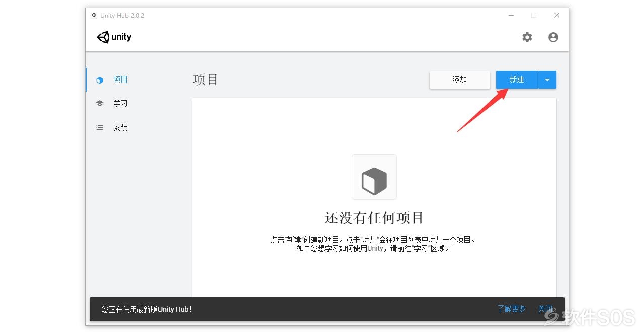Click the empty project cube placeholder icon
The width and height of the screenshot is (644, 332).
[374, 177]
